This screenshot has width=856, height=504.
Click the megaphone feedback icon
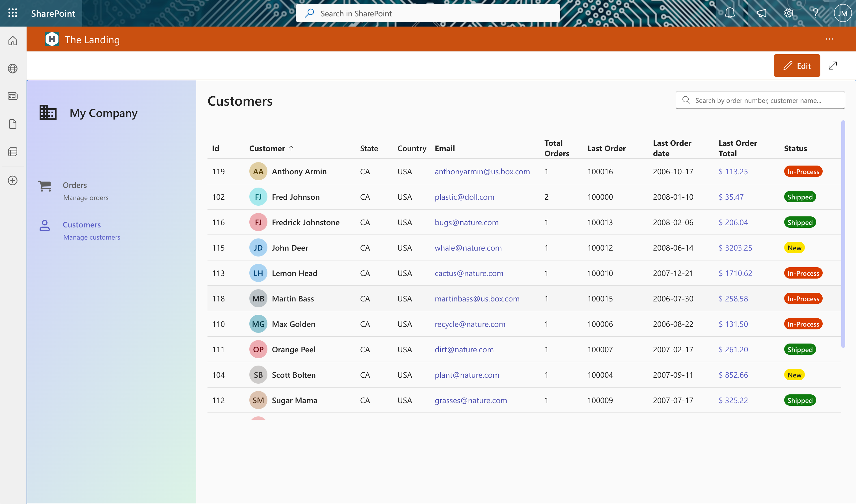point(761,13)
